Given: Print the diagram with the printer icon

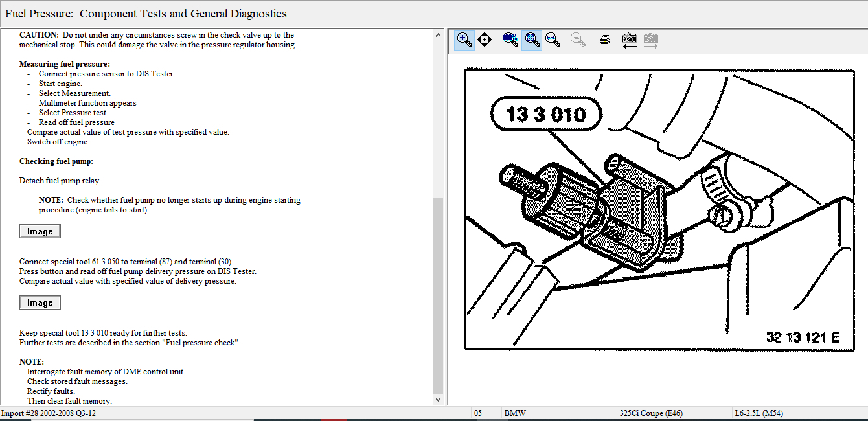Looking at the screenshot, I should [605, 40].
